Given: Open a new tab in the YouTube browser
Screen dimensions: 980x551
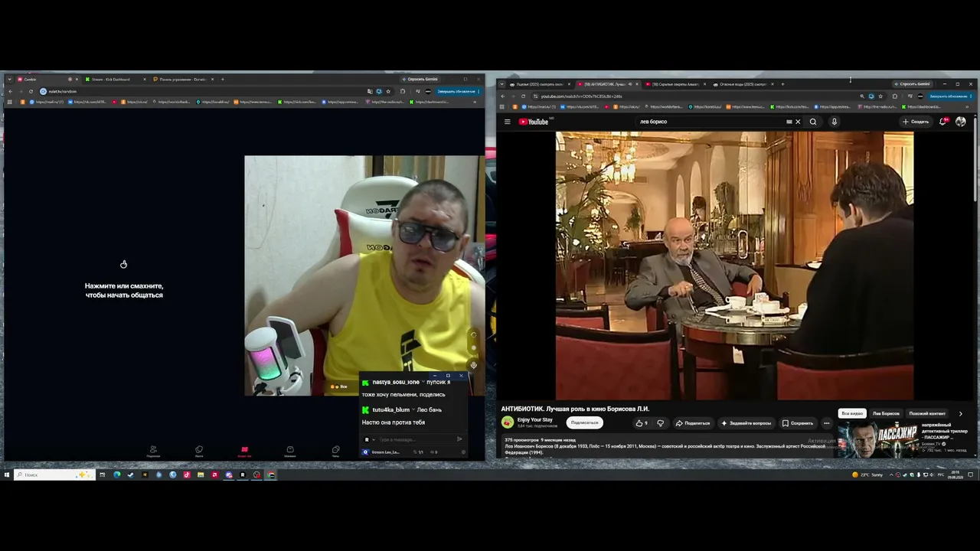Looking at the screenshot, I should coord(782,84).
